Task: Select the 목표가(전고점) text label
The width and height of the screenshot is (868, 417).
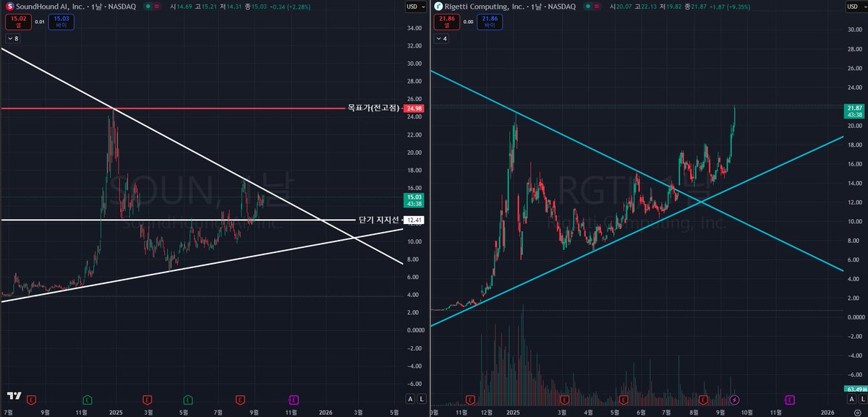Action: (x=373, y=108)
